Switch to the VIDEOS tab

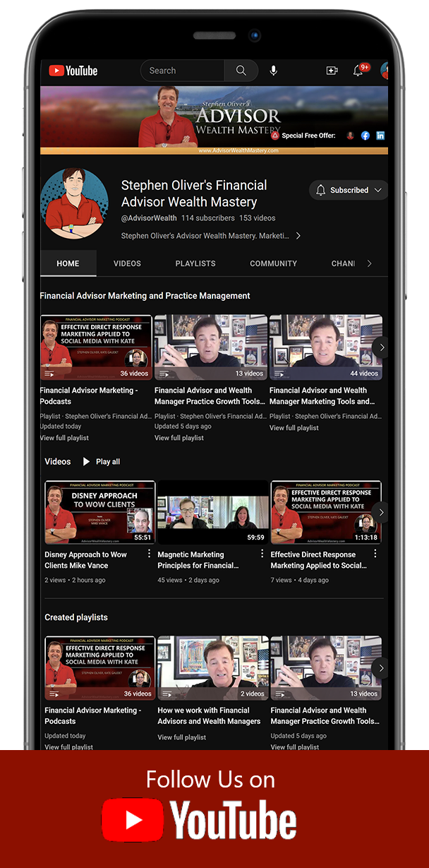pyautogui.click(x=127, y=263)
